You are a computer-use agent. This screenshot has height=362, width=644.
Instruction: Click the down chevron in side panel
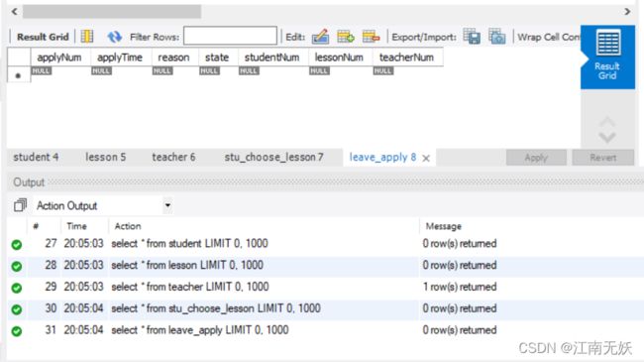click(607, 138)
